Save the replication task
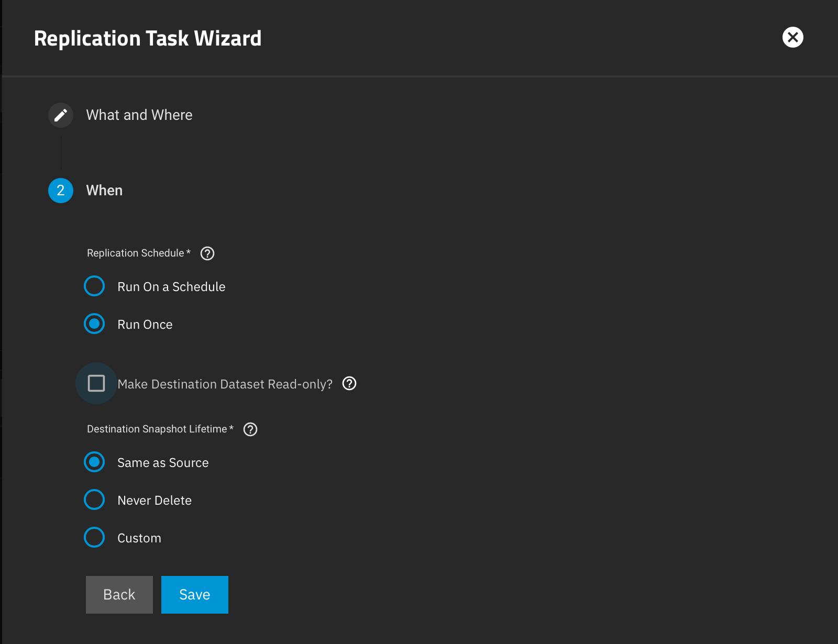The image size is (838, 644). [195, 595]
